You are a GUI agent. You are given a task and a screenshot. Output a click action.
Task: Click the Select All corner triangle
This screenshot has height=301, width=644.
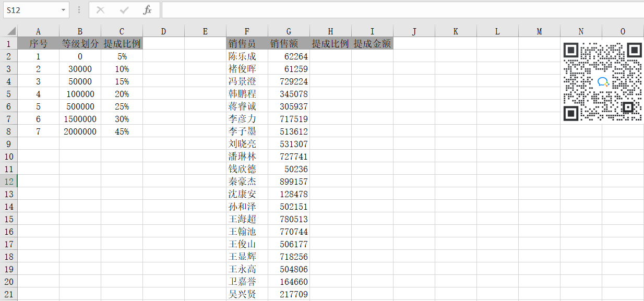pyautogui.click(x=9, y=31)
